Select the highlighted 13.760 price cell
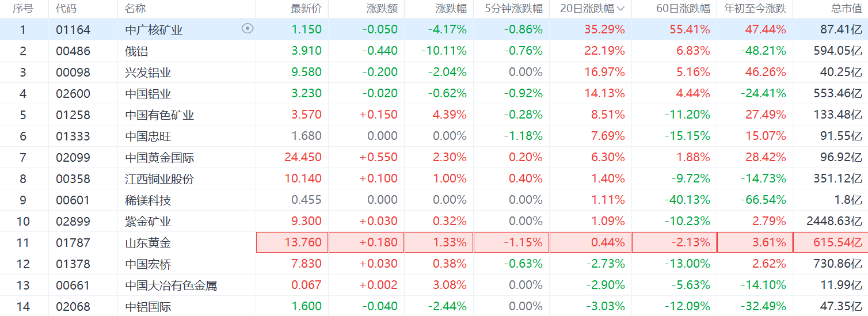Screen dimensions: 868x316 tap(292, 242)
